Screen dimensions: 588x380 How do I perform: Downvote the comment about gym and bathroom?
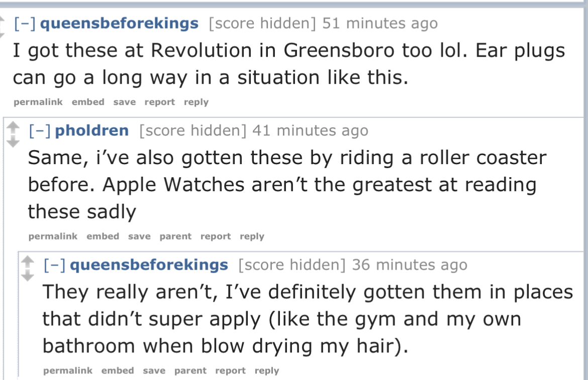(x=29, y=276)
